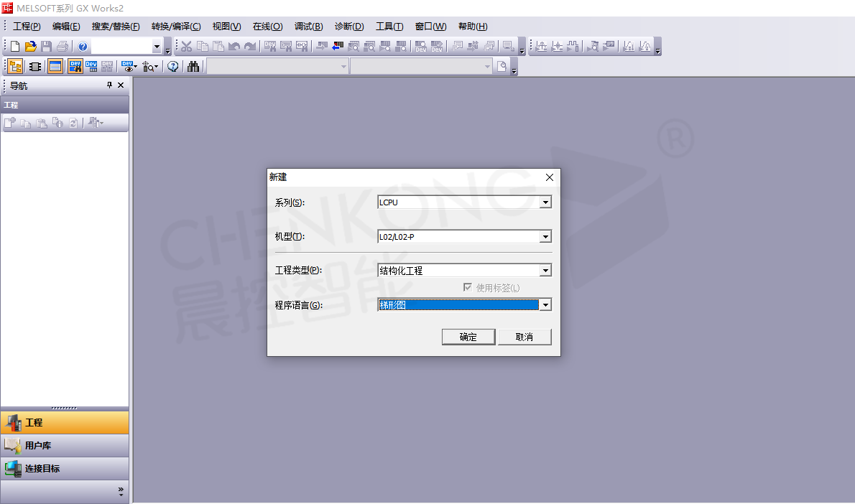The width and height of the screenshot is (855, 504).
Task: Switch to the 连接目标 navigation tab
Action: (65, 469)
